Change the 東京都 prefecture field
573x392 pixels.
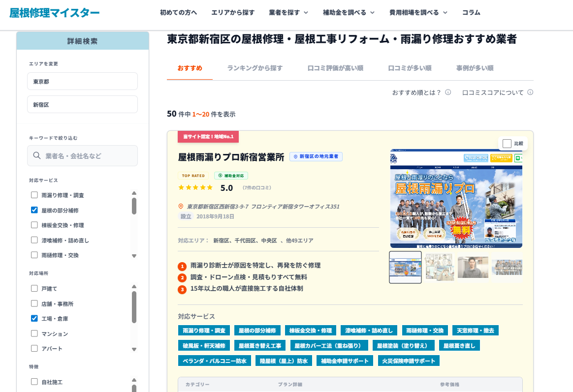point(82,81)
